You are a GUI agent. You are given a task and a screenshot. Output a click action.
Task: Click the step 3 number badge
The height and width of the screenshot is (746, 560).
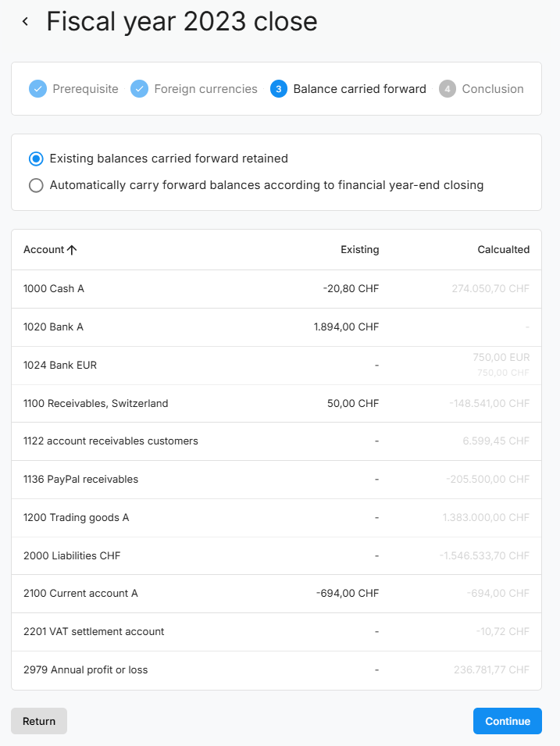279,89
